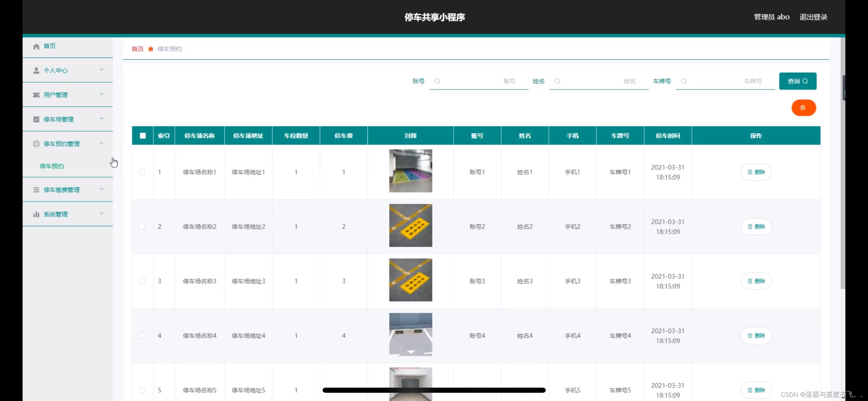
Task: Delete the row with 账号2
Action: (756, 227)
